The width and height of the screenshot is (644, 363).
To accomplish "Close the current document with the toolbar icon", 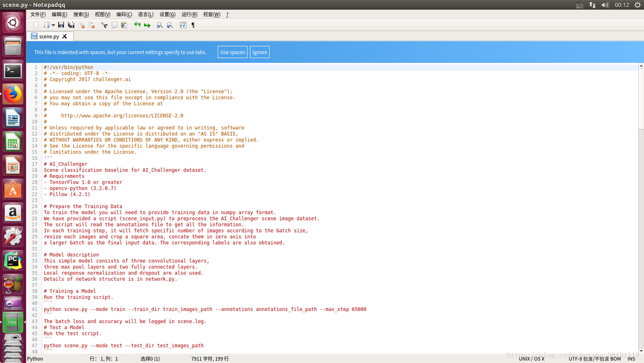I will tap(82, 25).
